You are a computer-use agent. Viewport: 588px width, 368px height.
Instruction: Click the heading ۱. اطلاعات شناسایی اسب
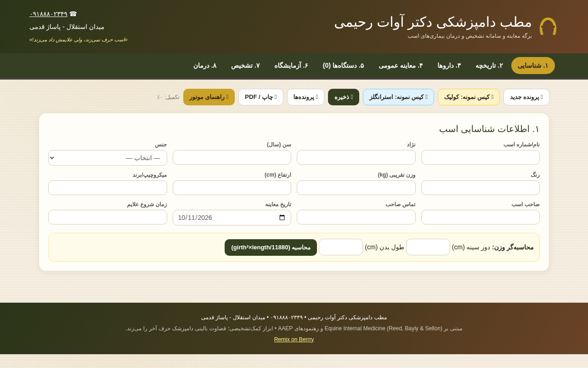click(x=489, y=129)
